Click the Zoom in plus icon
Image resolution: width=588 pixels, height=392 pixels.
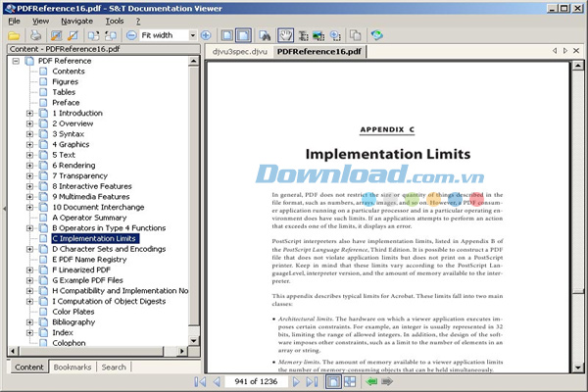pos(206,35)
